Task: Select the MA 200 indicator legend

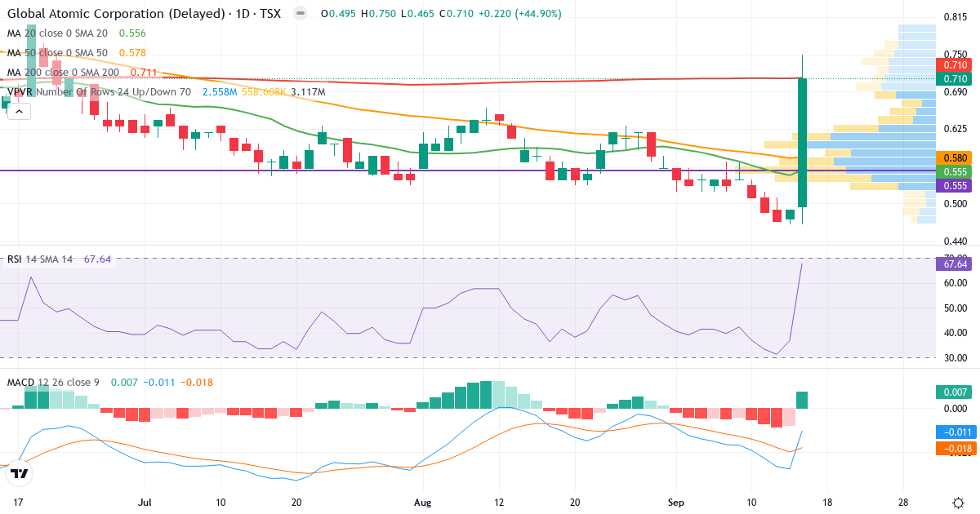Action: pyautogui.click(x=63, y=73)
